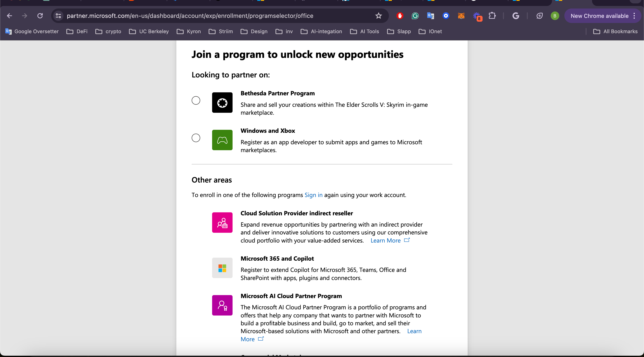
Task: Click the Sign in link
Action: pyautogui.click(x=313, y=195)
